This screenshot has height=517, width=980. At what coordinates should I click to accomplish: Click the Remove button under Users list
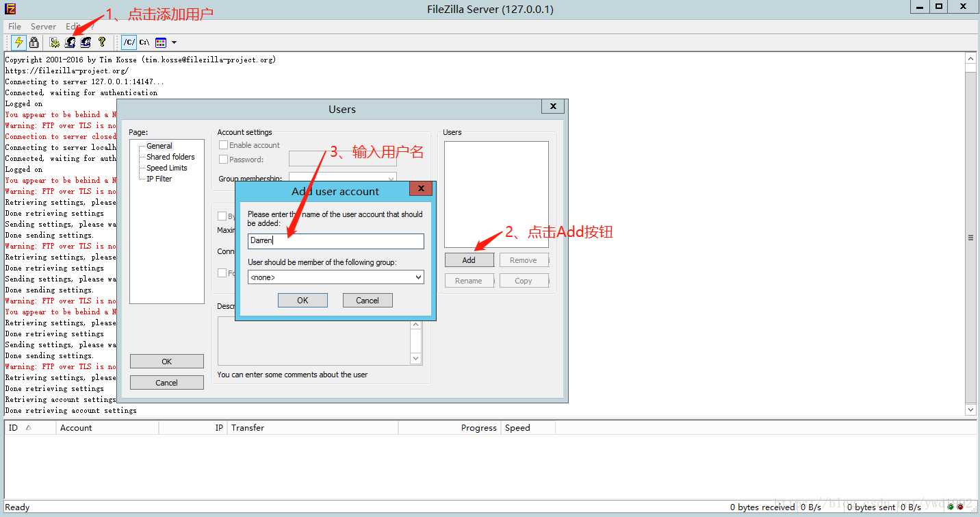coord(524,260)
